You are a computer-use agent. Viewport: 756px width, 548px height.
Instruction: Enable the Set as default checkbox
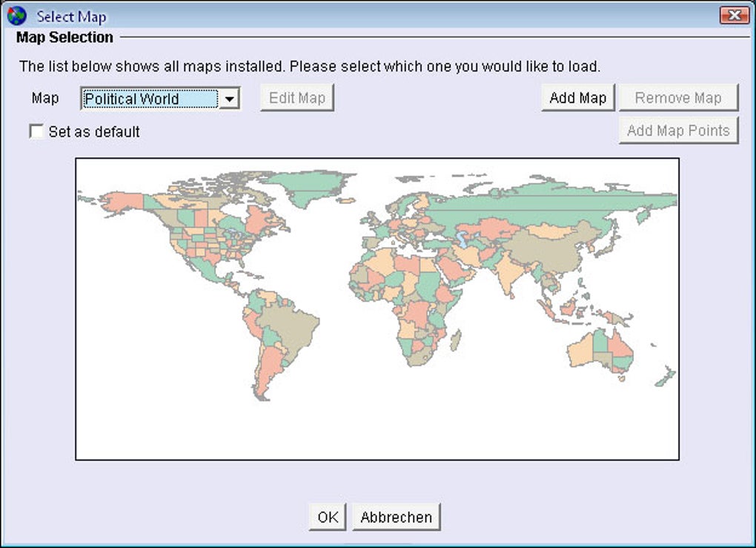coord(36,132)
